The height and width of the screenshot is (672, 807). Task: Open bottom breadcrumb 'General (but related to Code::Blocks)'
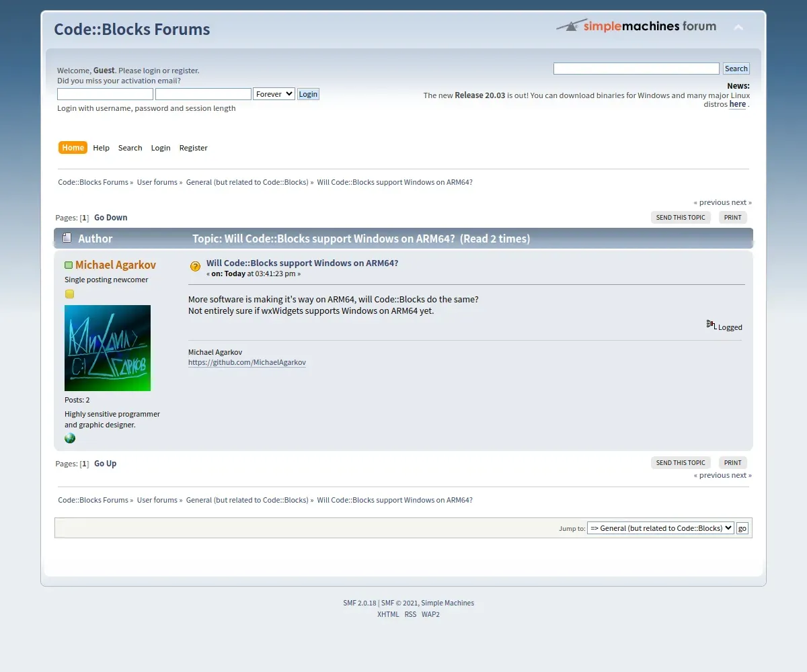point(247,500)
